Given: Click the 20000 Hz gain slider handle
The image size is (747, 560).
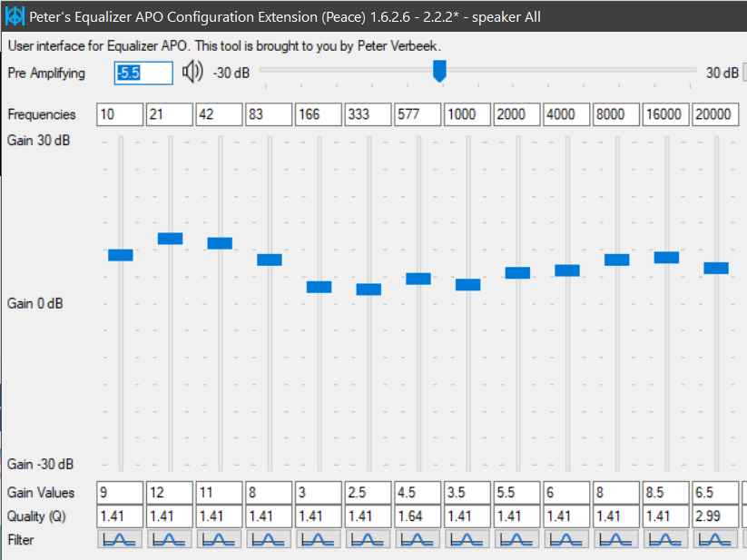Looking at the screenshot, I should 715,268.
